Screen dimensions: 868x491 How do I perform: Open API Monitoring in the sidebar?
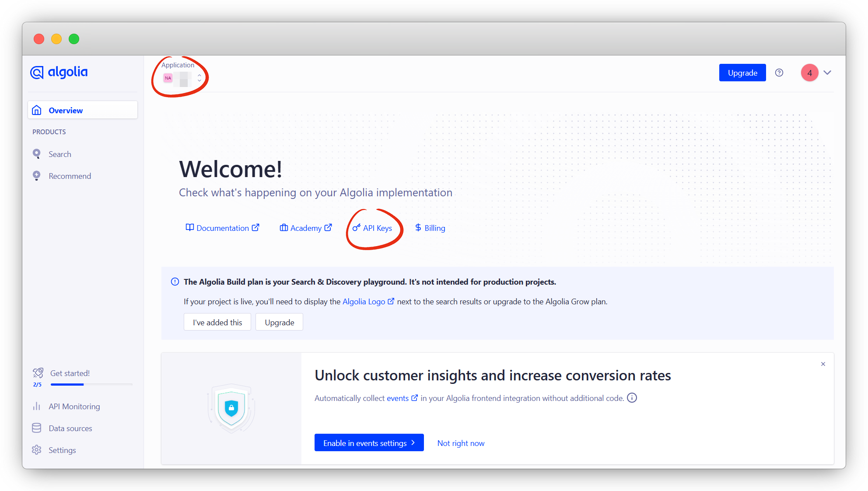74,407
